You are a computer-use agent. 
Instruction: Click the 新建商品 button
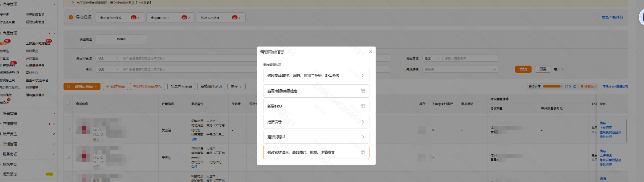pos(115,86)
